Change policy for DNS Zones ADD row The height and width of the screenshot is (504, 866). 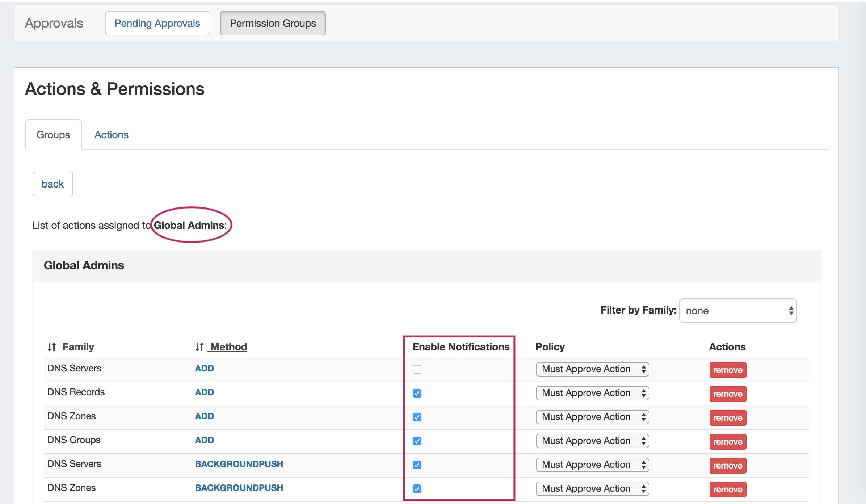(592, 417)
